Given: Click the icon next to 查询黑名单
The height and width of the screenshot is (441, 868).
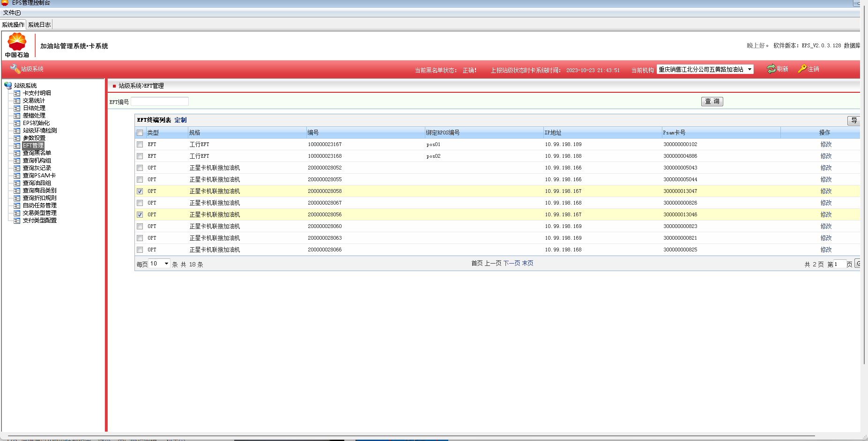Looking at the screenshot, I should coord(17,153).
